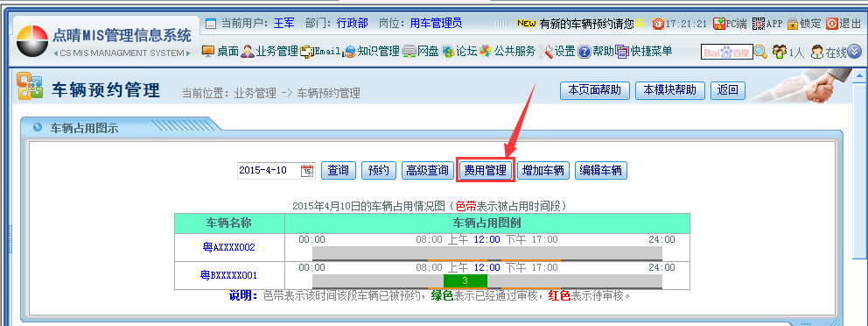Image resolution: width=868 pixels, height=326 pixels.
Task: Open the PC端 download icon
Action: coord(719,24)
